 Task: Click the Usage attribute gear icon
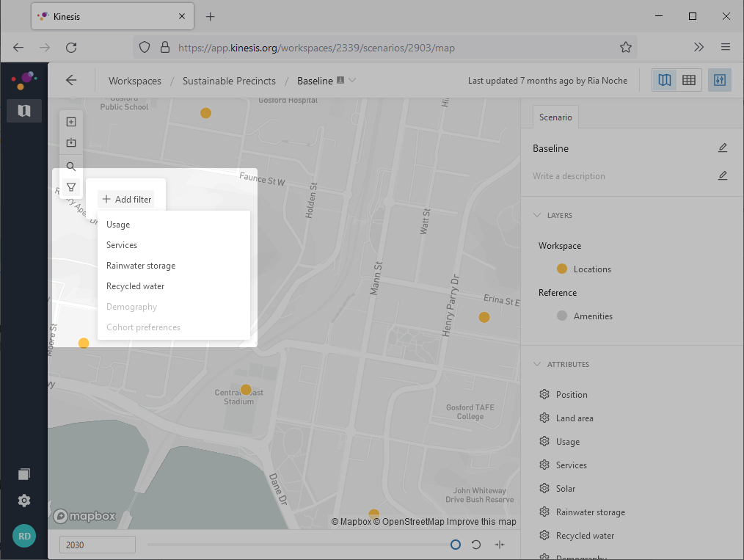tap(544, 441)
